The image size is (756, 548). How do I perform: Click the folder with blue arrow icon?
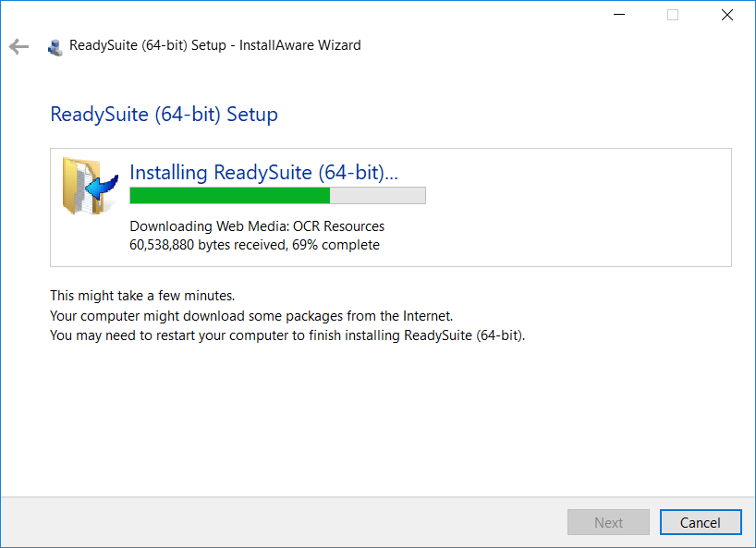(x=90, y=186)
